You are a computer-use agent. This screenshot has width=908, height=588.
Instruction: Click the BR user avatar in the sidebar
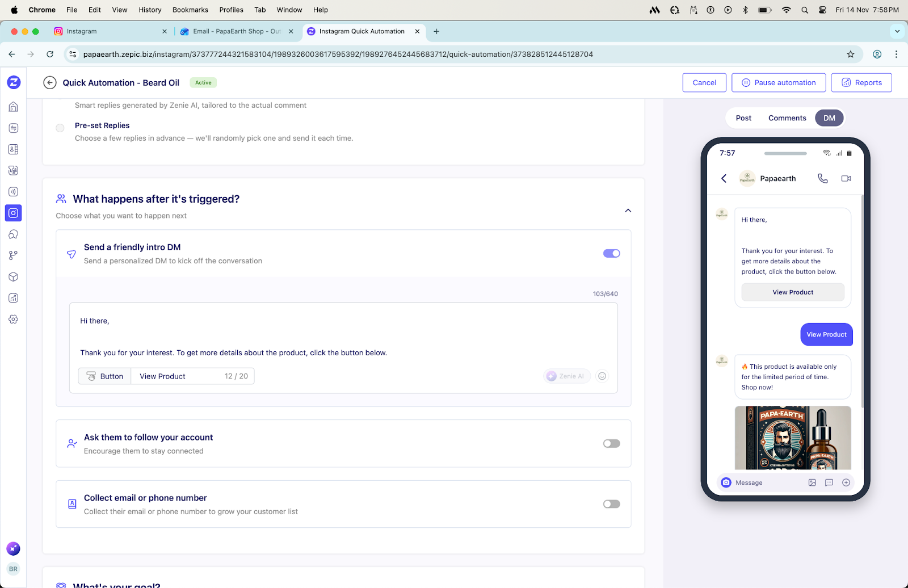13,569
